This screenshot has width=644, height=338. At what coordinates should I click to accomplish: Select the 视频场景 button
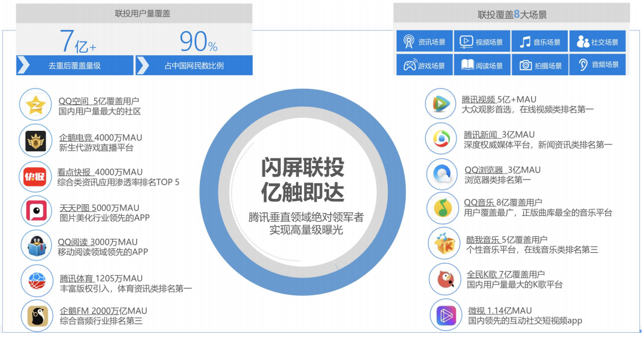(481, 41)
